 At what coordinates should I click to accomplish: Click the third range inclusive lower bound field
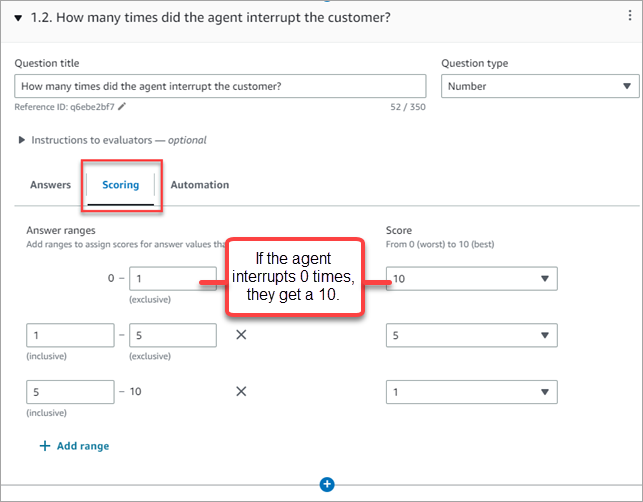(x=70, y=392)
